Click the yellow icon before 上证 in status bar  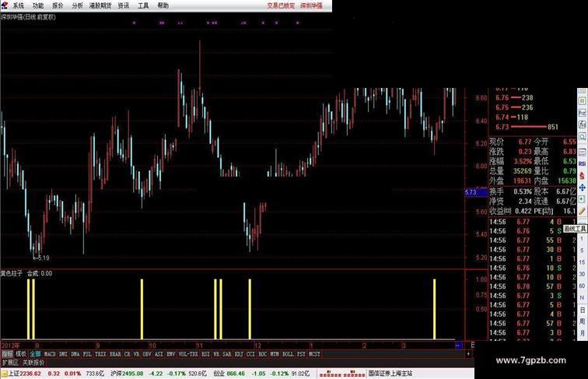pos(4,374)
